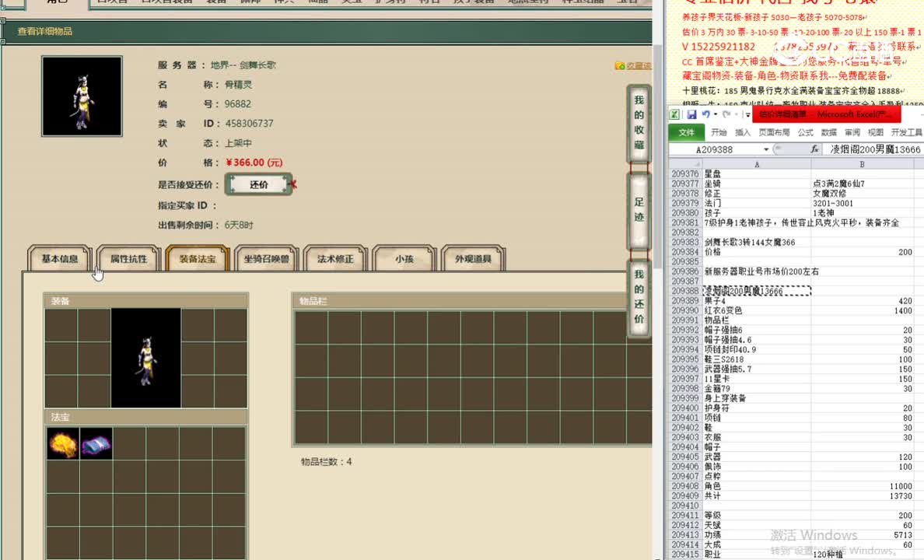The height and width of the screenshot is (560, 924).
Task: Open the 开发工具 ribbon tab
Action: [906, 132]
